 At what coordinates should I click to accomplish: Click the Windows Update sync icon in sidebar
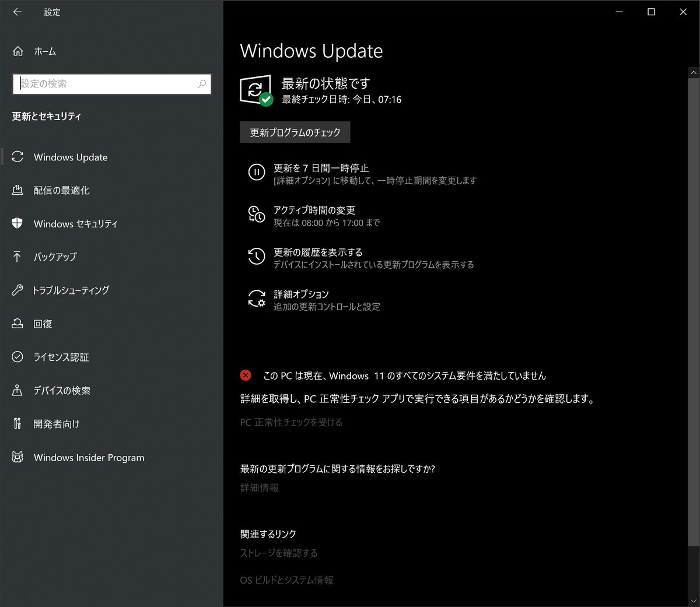pyautogui.click(x=17, y=157)
